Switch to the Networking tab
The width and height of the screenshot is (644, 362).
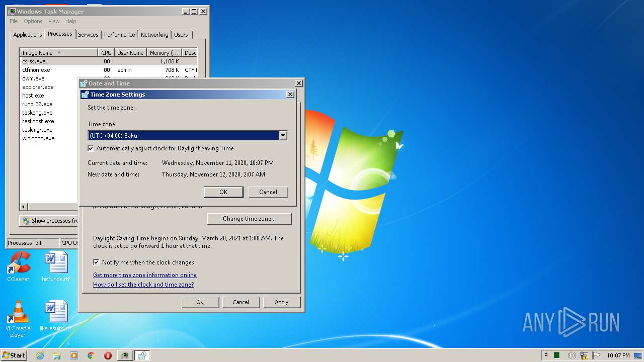(x=154, y=35)
